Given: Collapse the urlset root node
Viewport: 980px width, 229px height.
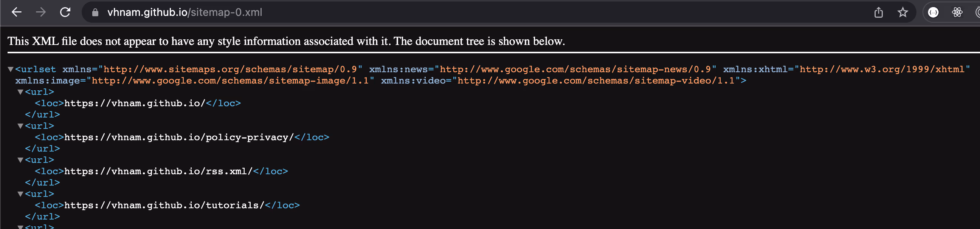Looking at the screenshot, I should click(11, 69).
